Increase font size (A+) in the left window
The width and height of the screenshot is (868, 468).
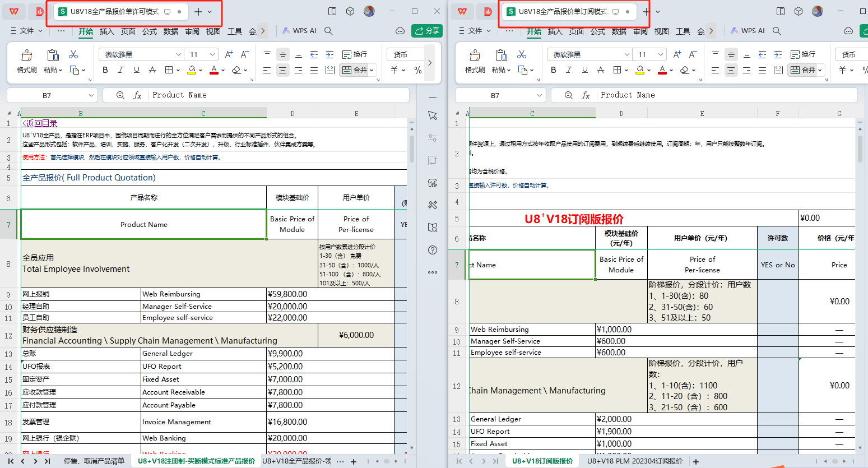229,54
